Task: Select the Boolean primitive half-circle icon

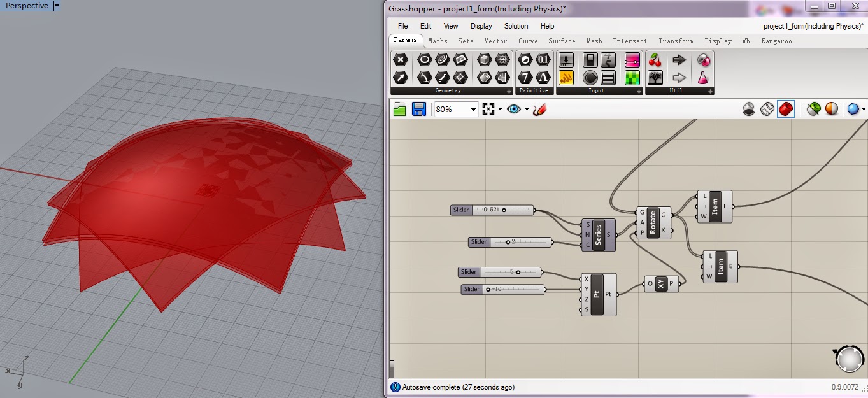Action: point(525,60)
